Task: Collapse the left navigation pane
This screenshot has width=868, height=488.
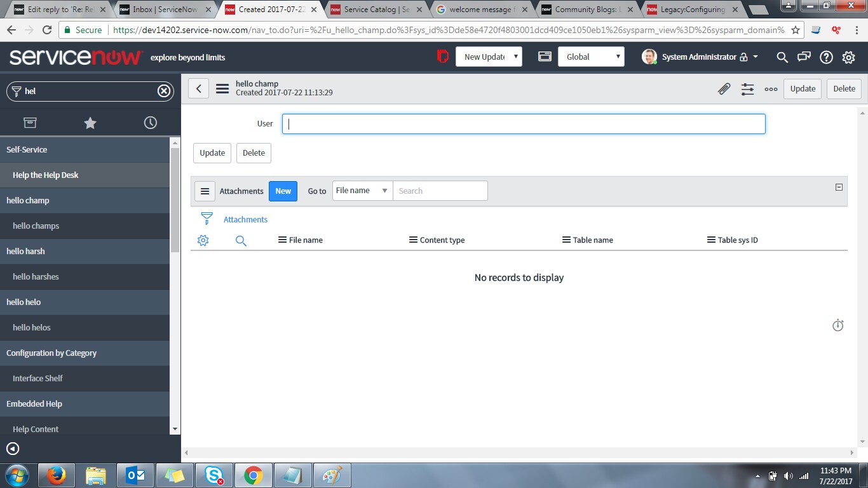Action: [x=13, y=449]
